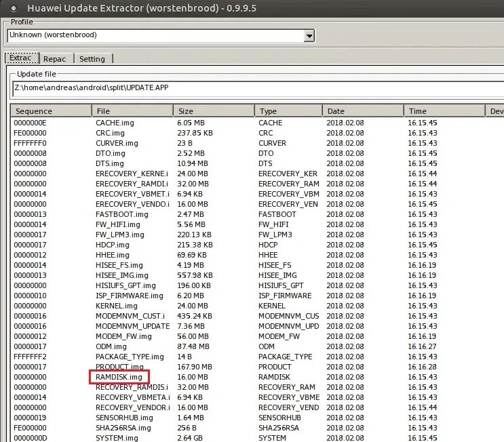
Task: Select the RAMDISK.img file entry
Action: pos(119,377)
